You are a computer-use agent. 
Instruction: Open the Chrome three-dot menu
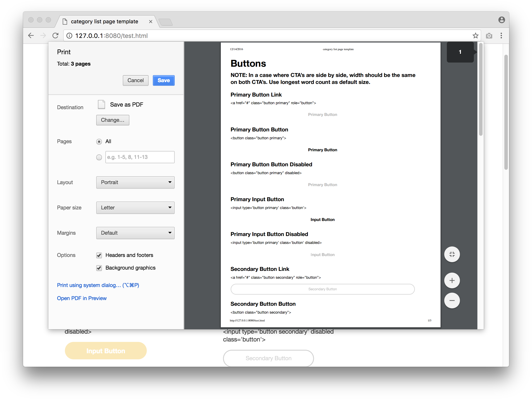click(x=501, y=36)
